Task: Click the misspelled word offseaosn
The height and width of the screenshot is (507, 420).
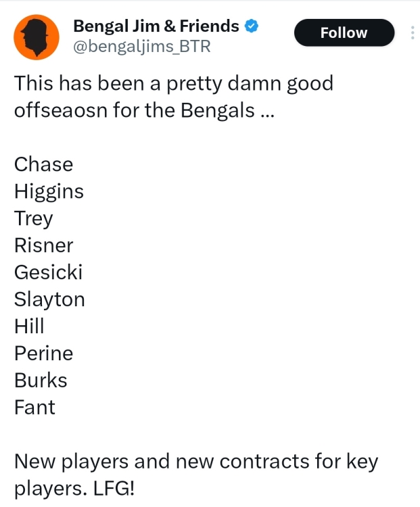Action: [60, 110]
